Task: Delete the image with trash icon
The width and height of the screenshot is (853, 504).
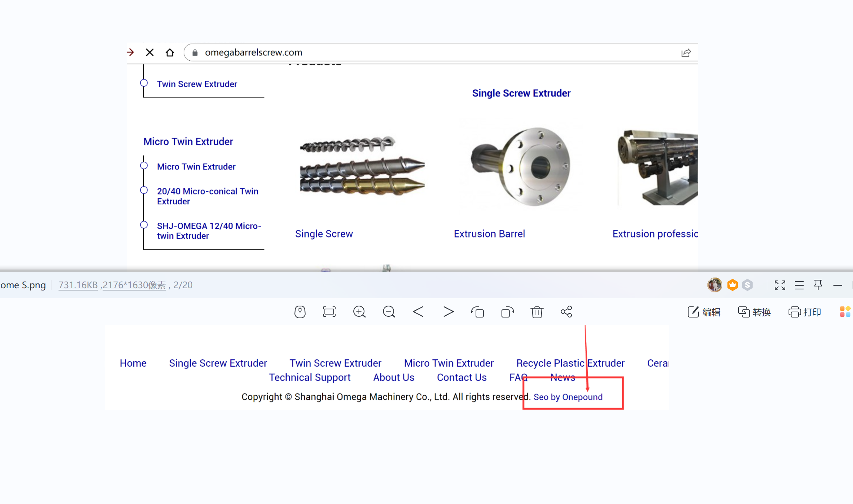Action: point(537,312)
